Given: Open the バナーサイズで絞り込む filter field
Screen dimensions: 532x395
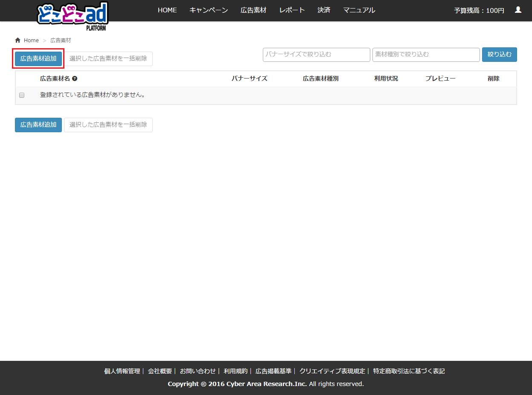Looking at the screenshot, I should pos(316,55).
